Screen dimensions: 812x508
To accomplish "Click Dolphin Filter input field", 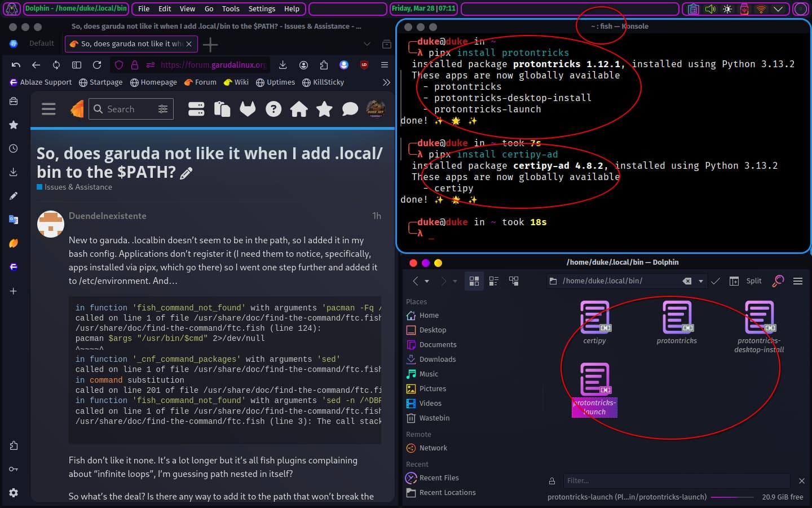I will click(x=677, y=481).
